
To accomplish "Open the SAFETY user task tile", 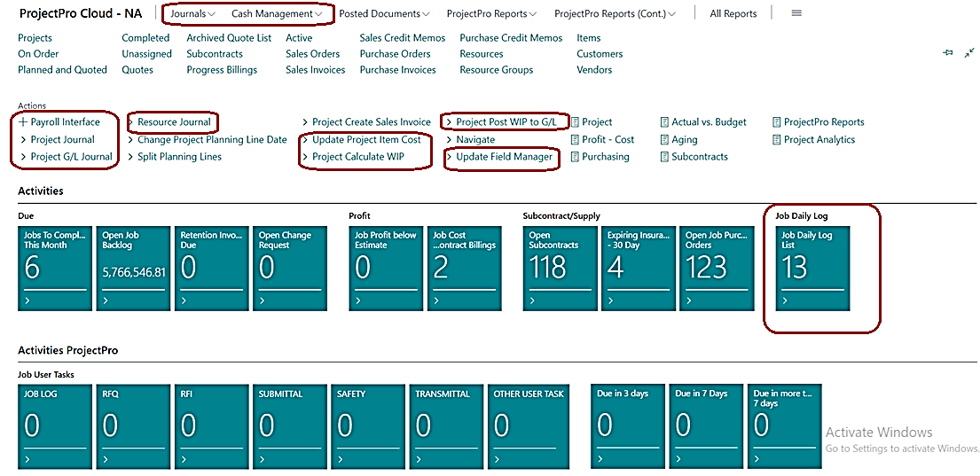I will (x=368, y=426).
